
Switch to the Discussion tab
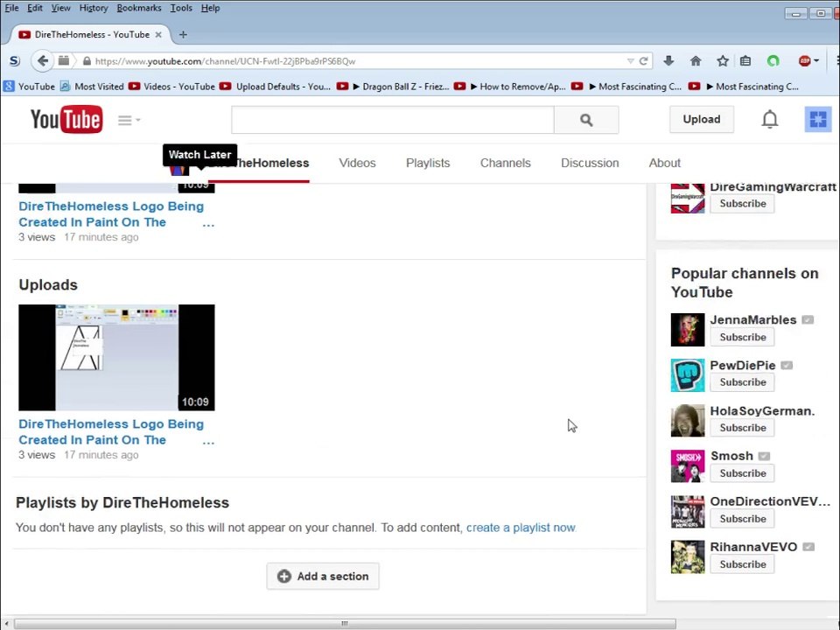[x=590, y=163]
